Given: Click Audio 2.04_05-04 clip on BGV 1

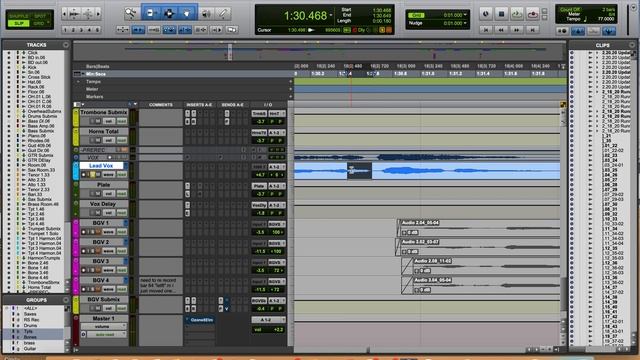Looking at the screenshot, I should coord(478,229).
